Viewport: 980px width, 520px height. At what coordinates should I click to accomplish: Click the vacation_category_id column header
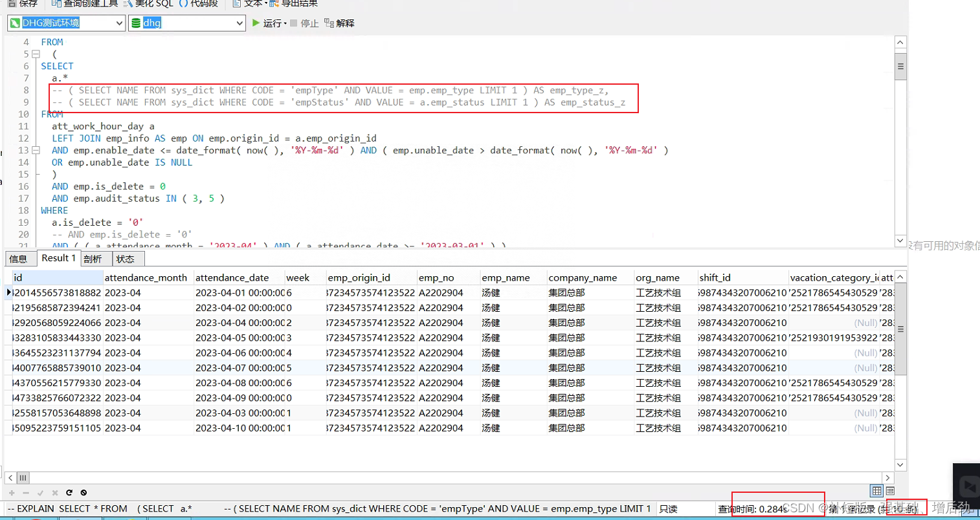[834, 277]
